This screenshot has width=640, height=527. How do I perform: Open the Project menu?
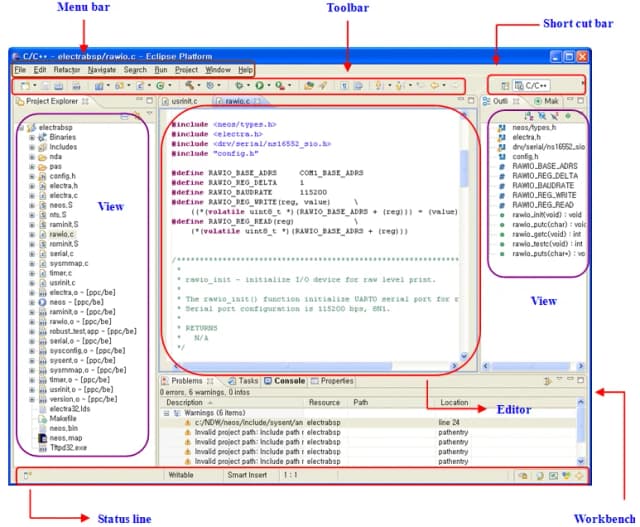[x=186, y=70]
